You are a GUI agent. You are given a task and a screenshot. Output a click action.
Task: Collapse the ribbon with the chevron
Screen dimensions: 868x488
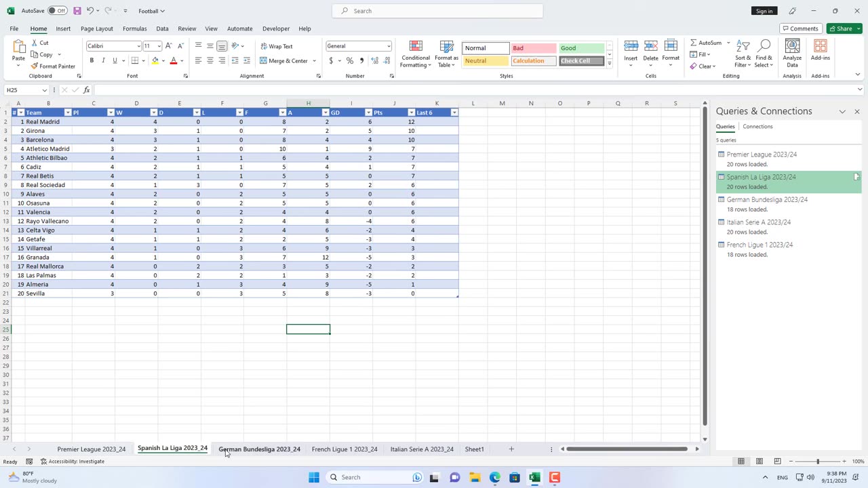pyautogui.click(x=857, y=75)
